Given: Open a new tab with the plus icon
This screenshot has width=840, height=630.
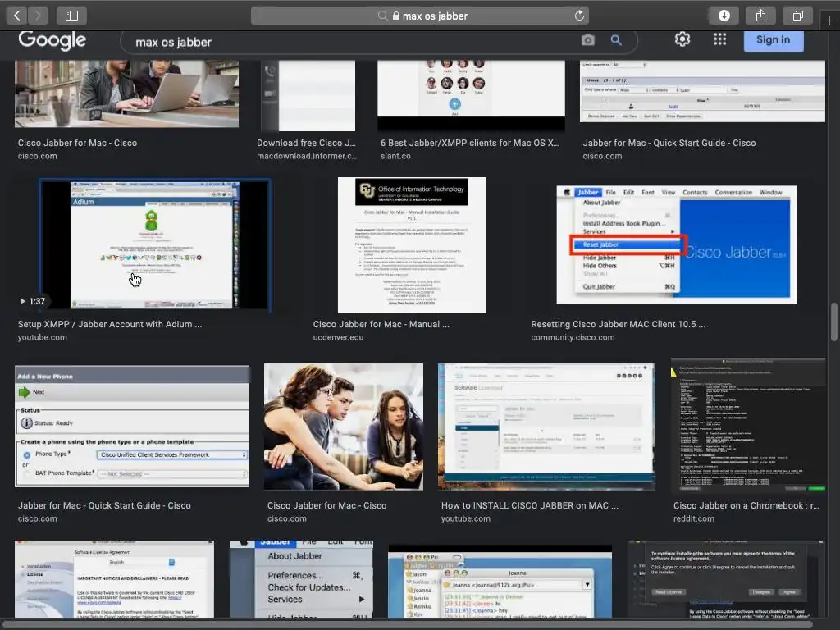Looking at the screenshot, I should coord(829,21).
